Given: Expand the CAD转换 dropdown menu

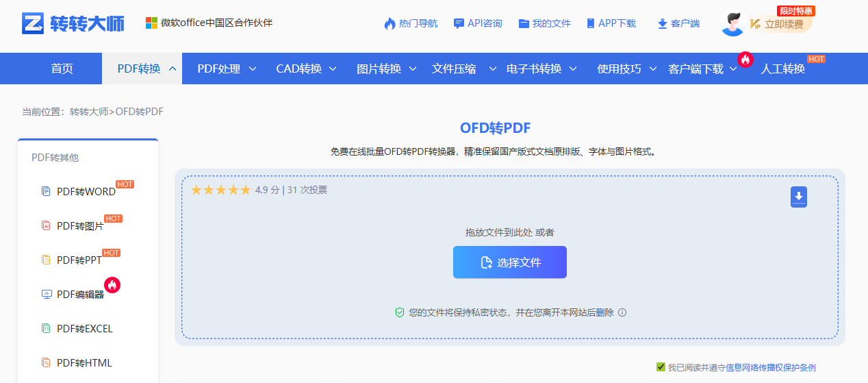Looking at the screenshot, I should click(306, 69).
